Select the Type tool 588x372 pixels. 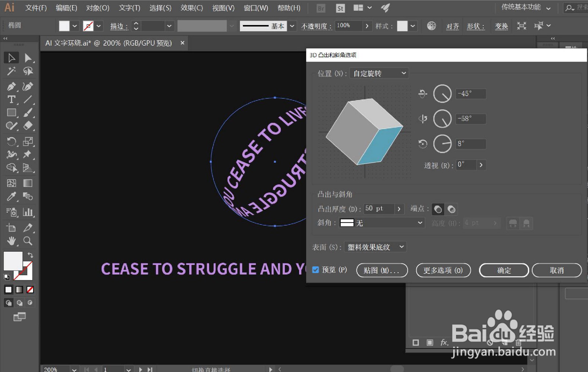[x=11, y=99]
